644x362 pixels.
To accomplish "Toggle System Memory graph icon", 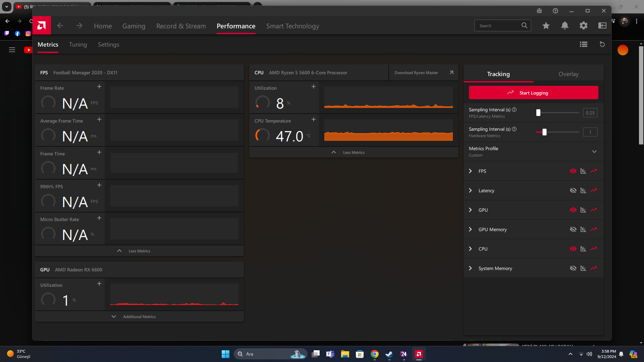I will tap(583, 268).
